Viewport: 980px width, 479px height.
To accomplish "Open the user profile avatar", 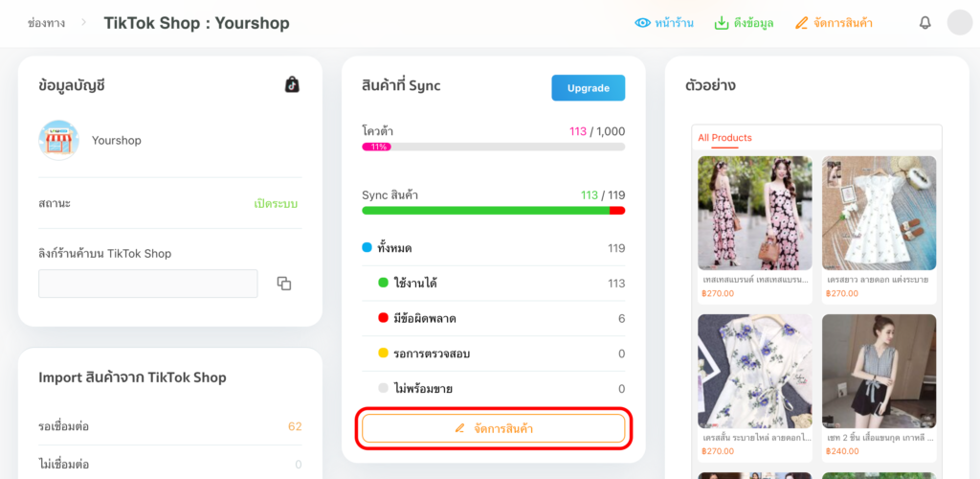I will (959, 23).
